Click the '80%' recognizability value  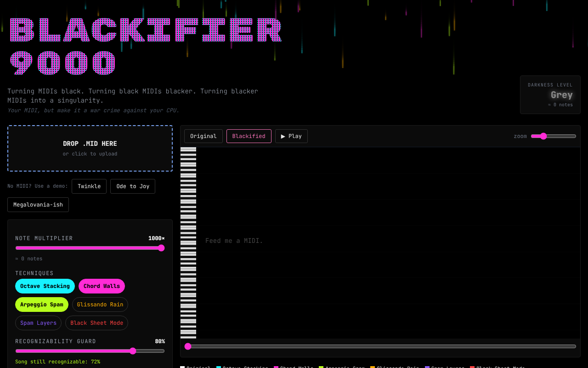(160, 341)
